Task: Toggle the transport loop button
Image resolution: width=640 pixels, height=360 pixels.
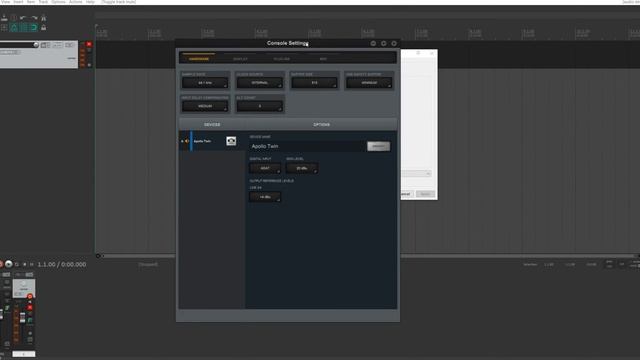Action: 17,264
